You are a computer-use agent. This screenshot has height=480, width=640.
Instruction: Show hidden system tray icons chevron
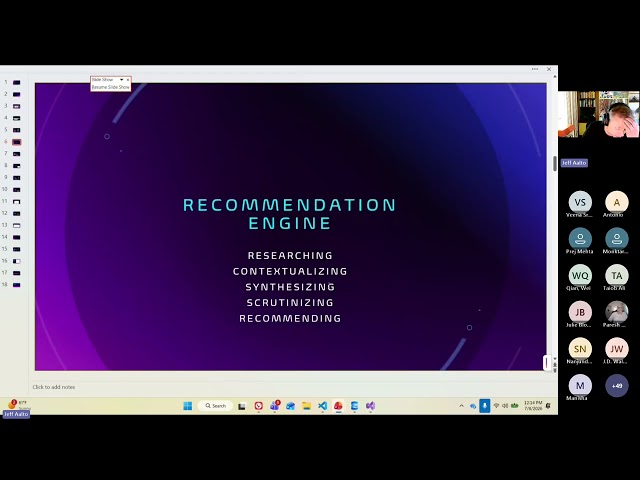click(462, 406)
